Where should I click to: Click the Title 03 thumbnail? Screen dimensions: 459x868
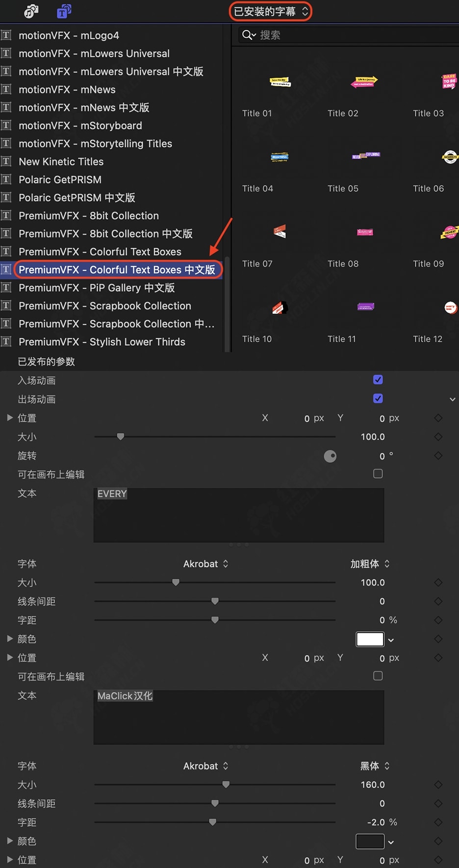coord(450,81)
